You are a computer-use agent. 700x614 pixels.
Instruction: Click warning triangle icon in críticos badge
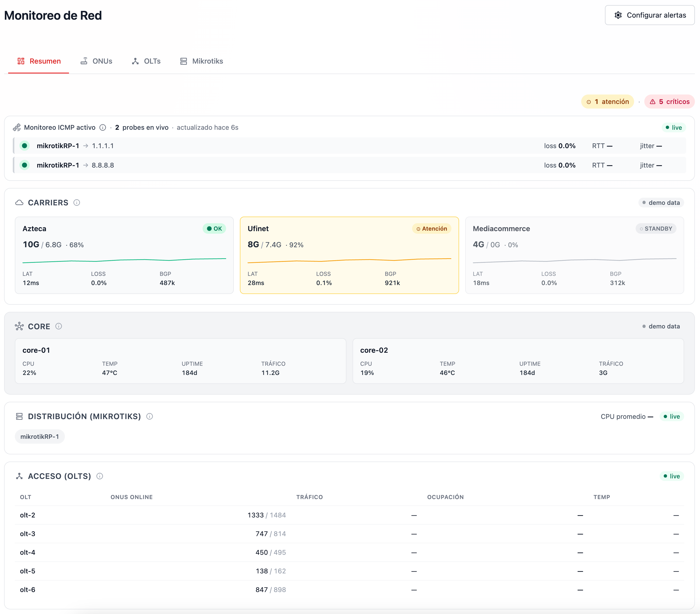[652, 102]
